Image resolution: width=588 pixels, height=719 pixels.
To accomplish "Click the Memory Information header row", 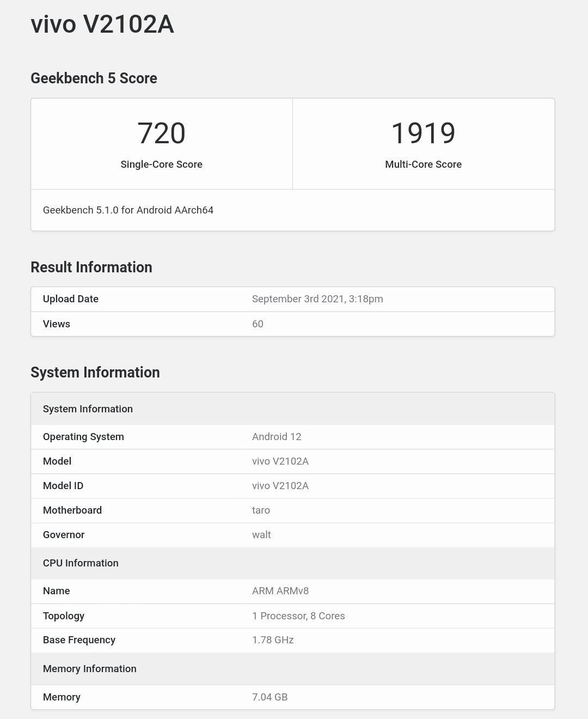I will (x=293, y=669).
